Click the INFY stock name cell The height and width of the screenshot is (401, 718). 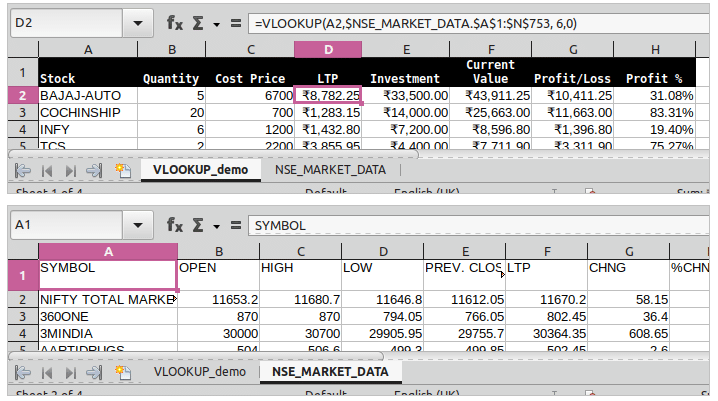click(x=87, y=130)
